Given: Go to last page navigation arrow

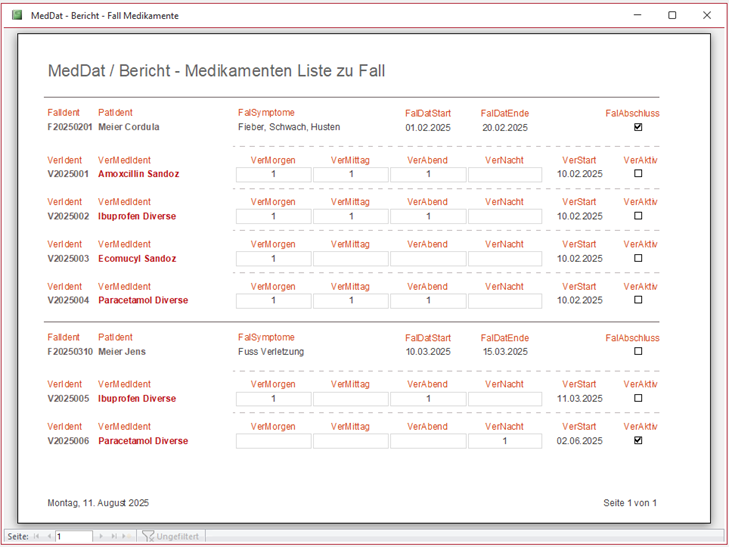Looking at the screenshot, I should point(112,536).
